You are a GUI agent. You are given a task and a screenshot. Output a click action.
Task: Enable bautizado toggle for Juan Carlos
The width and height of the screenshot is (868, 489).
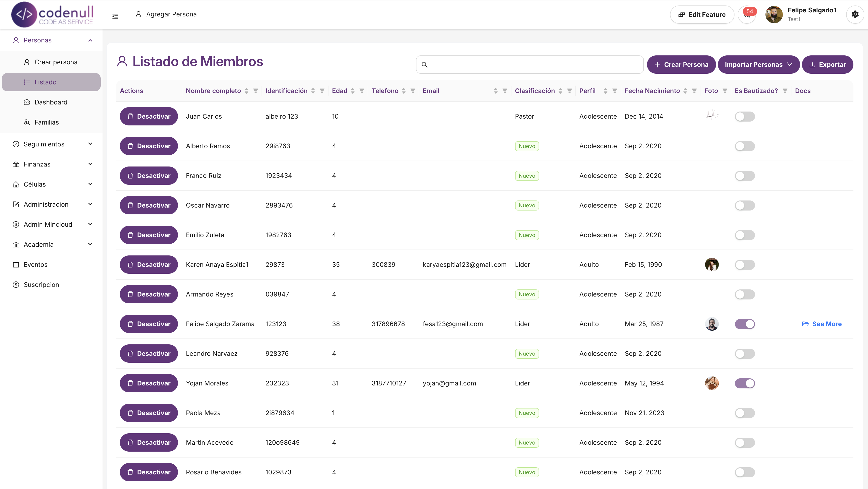click(745, 116)
